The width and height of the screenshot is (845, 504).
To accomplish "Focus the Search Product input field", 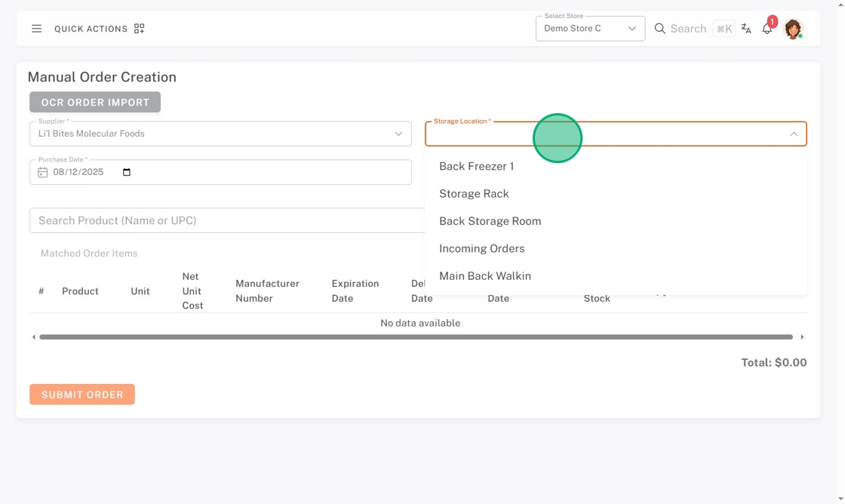I will pos(226,220).
